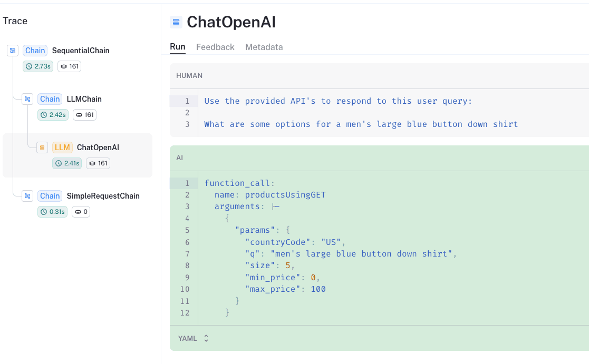Image resolution: width=589 pixels, height=364 pixels.
Task: Switch to the Feedback tab
Action: coord(215,47)
